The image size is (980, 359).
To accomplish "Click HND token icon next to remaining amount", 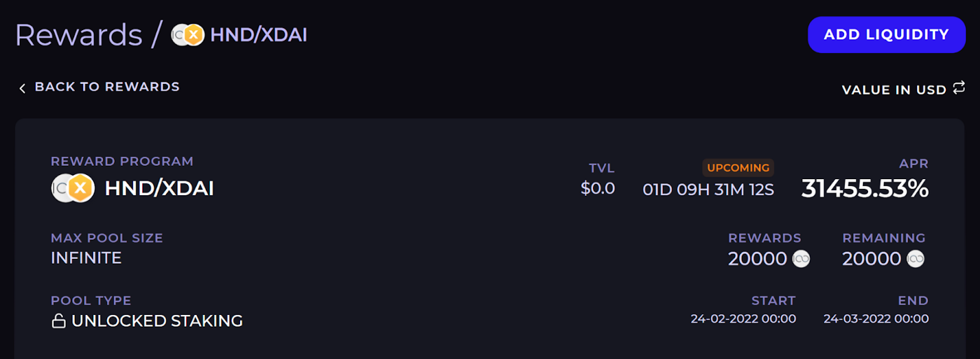I will (916, 259).
